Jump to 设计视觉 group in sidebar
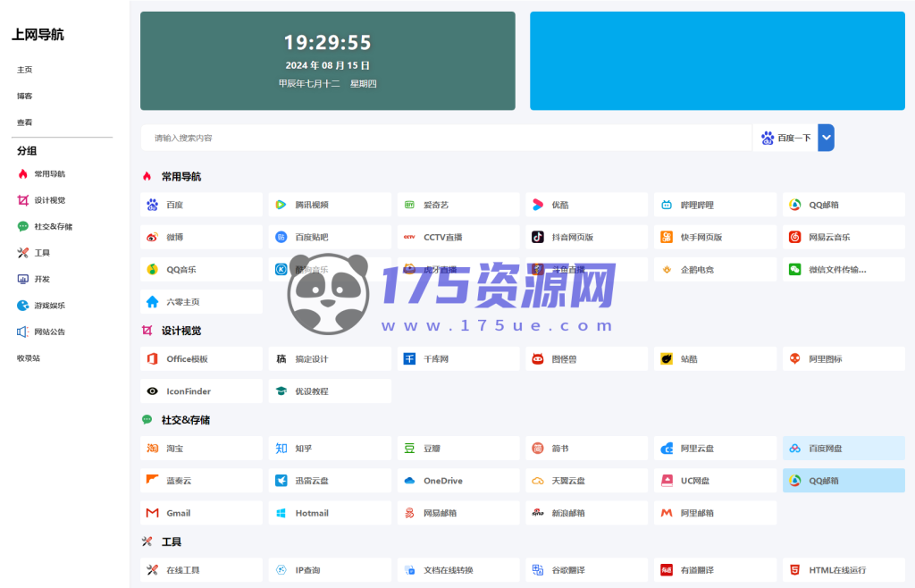Image resolution: width=915 pixels, height=588 pixels. click(50, 200)
